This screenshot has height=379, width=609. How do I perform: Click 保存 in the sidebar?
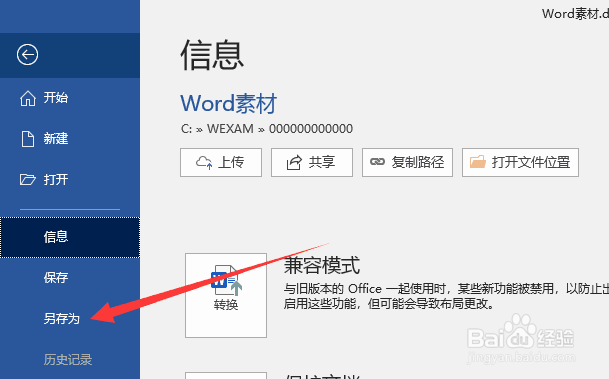pyautogui.click(x=70, y=278)
